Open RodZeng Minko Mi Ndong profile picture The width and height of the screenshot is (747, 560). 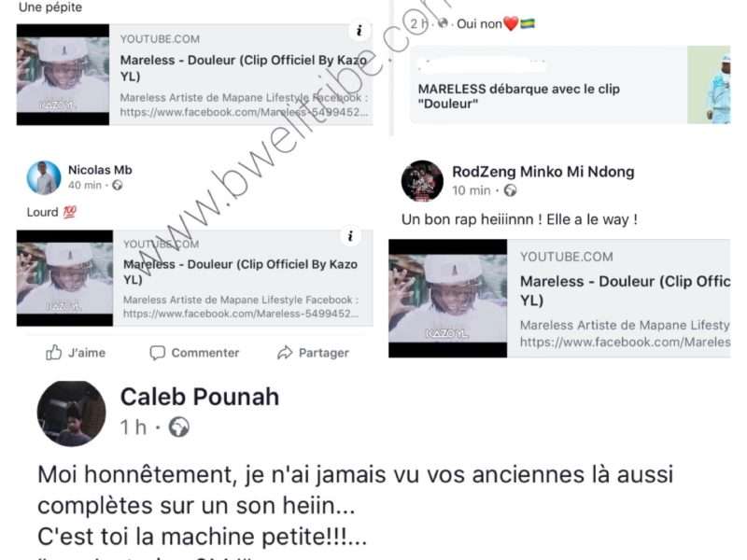(422, 181)
